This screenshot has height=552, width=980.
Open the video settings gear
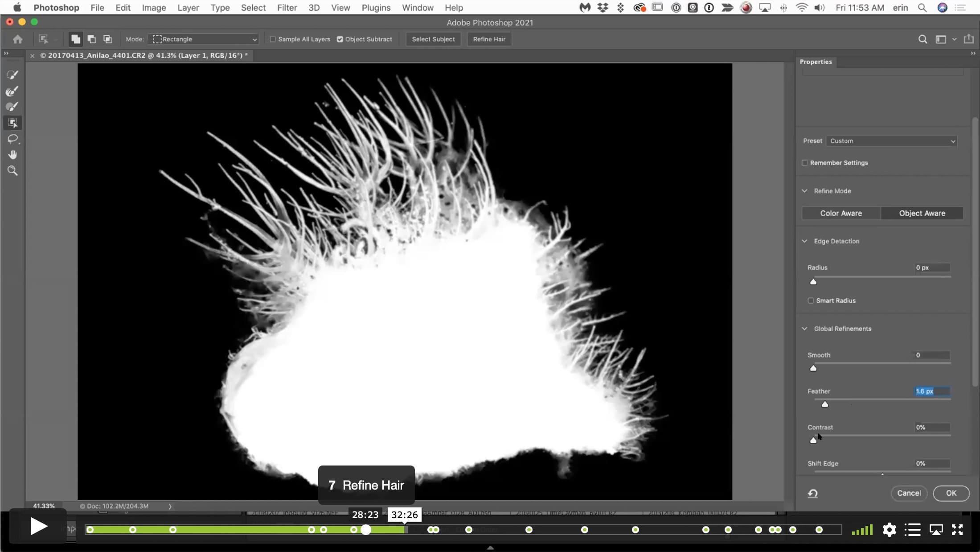[x=889, y=530]
